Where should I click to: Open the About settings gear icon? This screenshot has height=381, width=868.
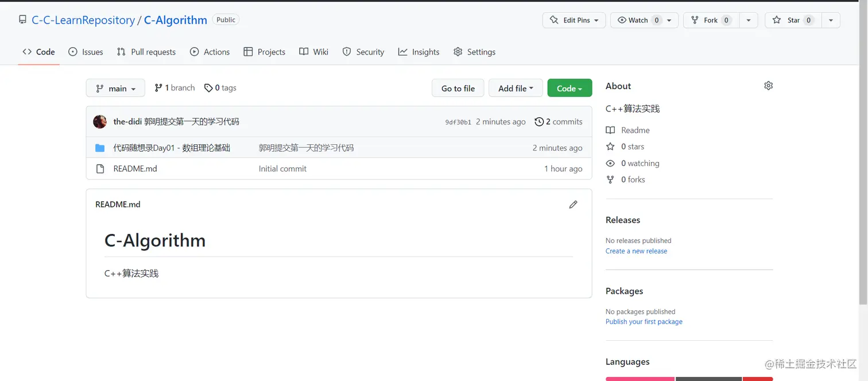768,86
